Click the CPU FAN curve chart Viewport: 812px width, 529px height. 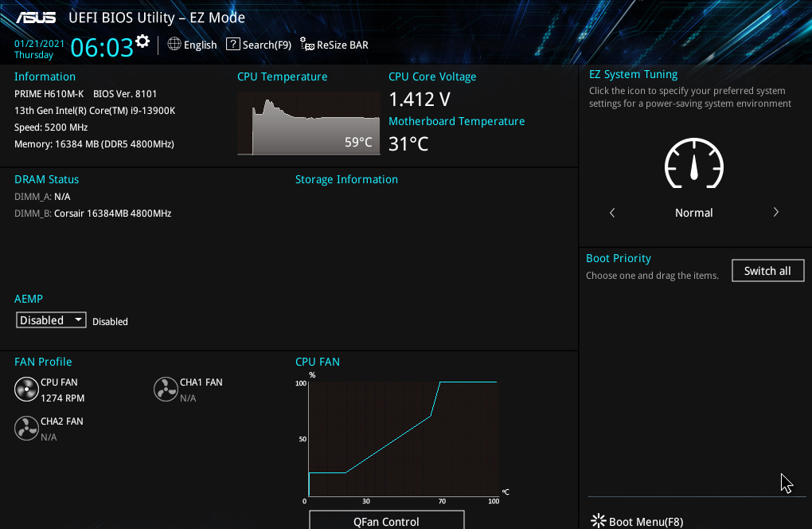(404, 439)
